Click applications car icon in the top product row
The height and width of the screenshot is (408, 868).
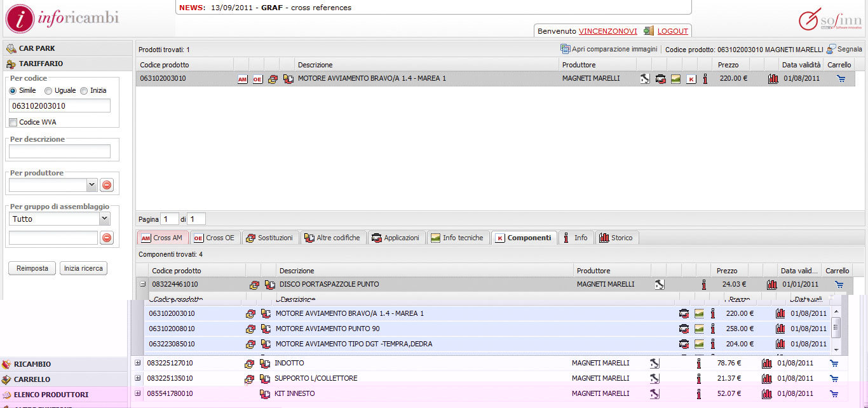[x=660, y=79]
